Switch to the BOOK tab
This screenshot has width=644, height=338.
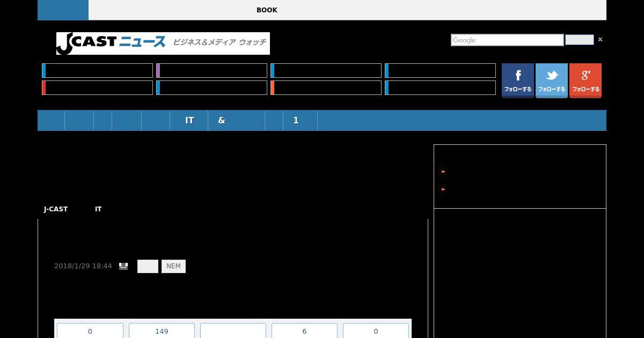click(267, 10)
